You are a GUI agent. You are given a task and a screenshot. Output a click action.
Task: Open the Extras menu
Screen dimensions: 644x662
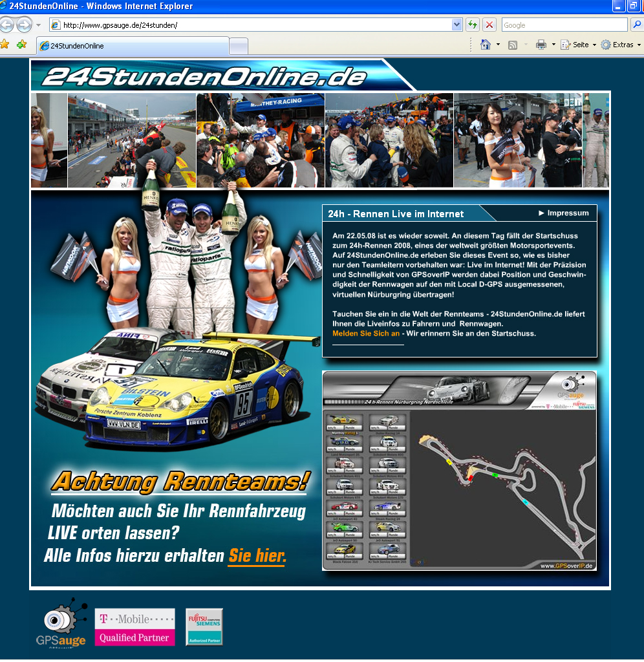pyautogui.click(x=621, y=45)
